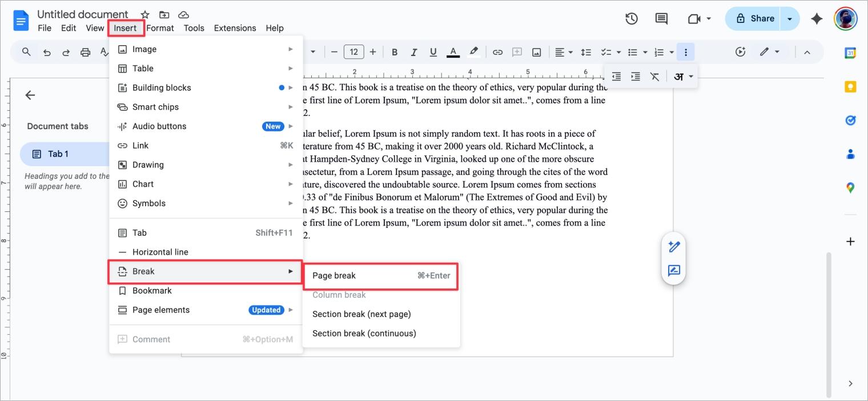868x401 pixels.
Task: Click the print icon in toolbar
Action: [x=85, y=52]
